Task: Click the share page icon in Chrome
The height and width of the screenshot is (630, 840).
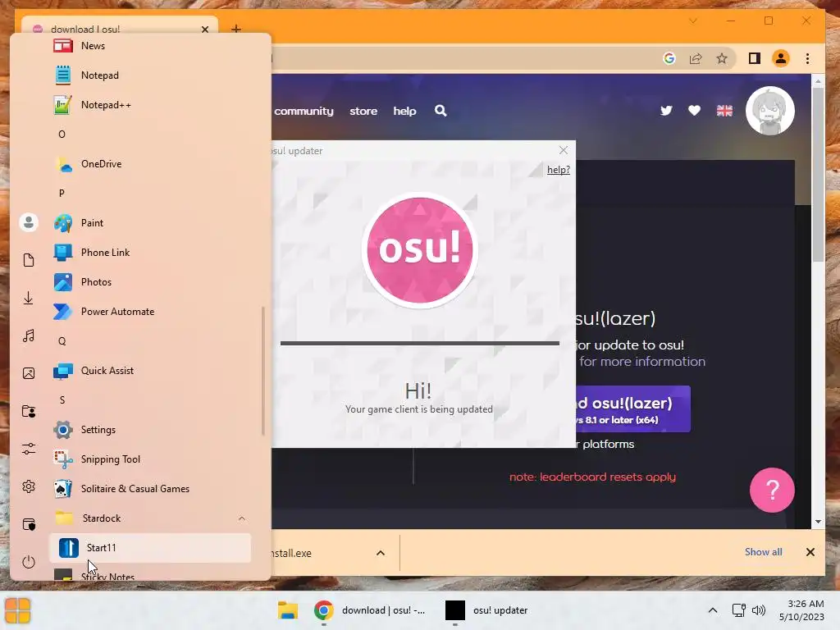Action: point(696,58)
